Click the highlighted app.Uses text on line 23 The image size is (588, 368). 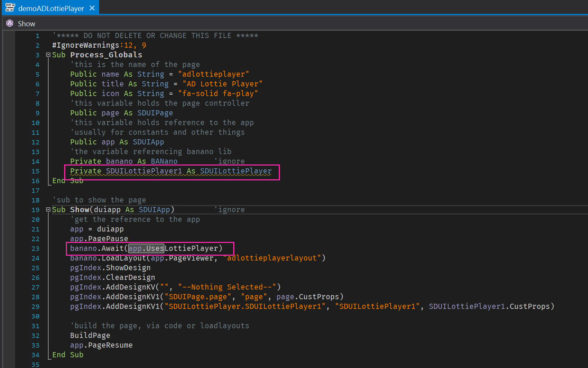tap(146, 248)
